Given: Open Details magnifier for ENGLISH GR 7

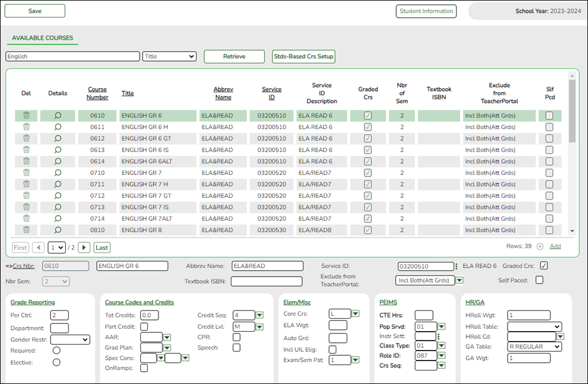Looking at the screenshot, I should [58, 173].
